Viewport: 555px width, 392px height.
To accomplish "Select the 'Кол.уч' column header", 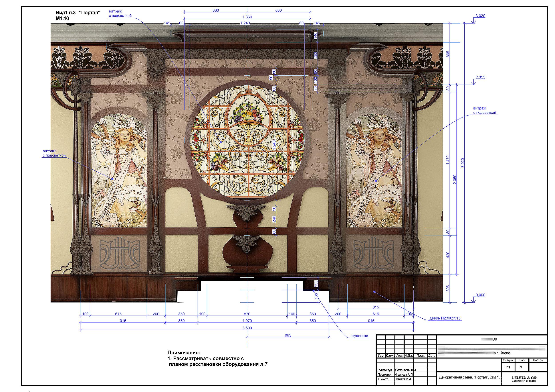I will pyautogui.click(x=390, y=356).
